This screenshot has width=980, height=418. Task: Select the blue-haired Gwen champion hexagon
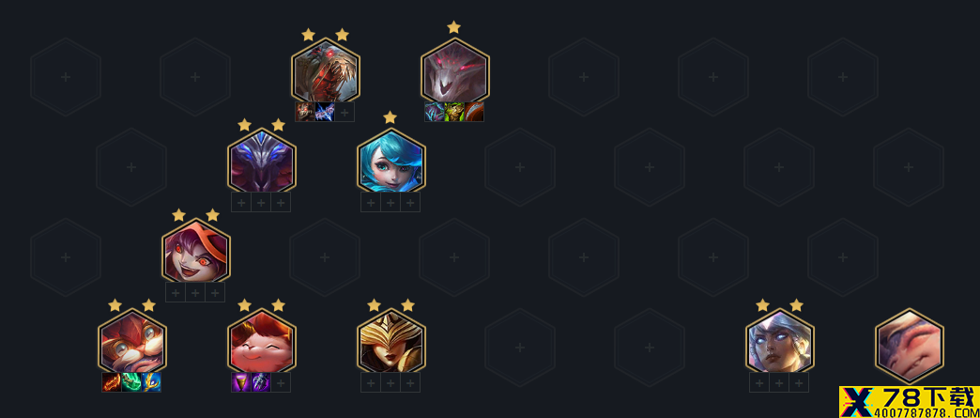[x=391, y=161]
